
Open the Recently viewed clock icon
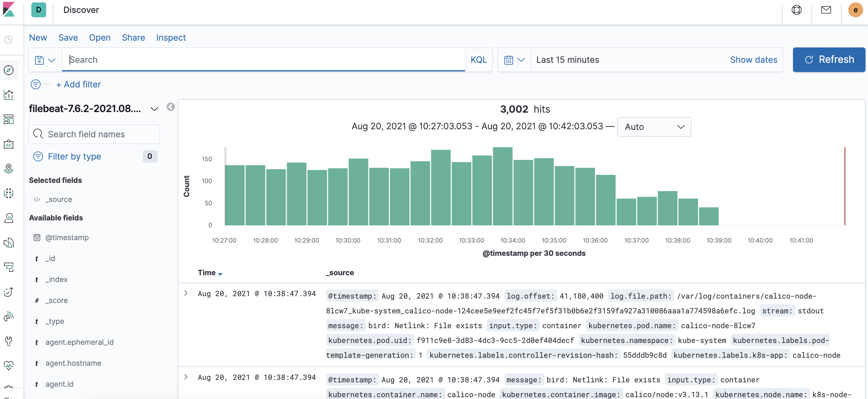pos(8,40)
